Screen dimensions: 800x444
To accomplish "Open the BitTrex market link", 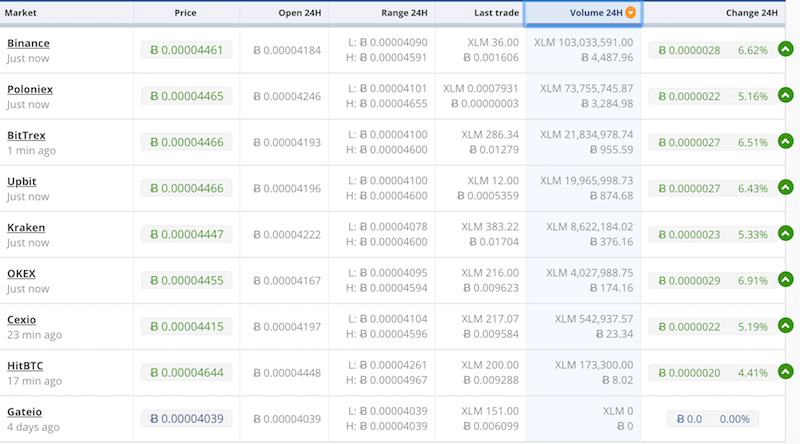I will (x=27, y=135).
